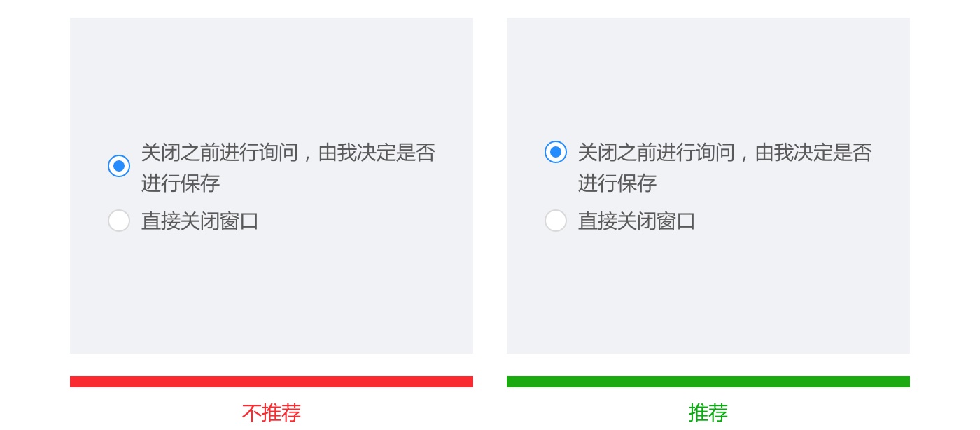Click the green 推荐 caption text
Screen dimensions: 980x430
tap(708, 413)
